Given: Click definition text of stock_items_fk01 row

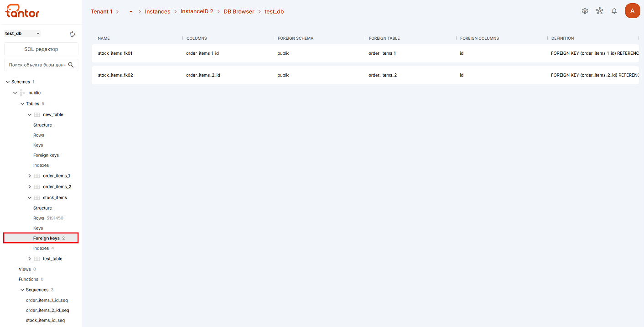Looking at the screenshot, I should [595, 53].
